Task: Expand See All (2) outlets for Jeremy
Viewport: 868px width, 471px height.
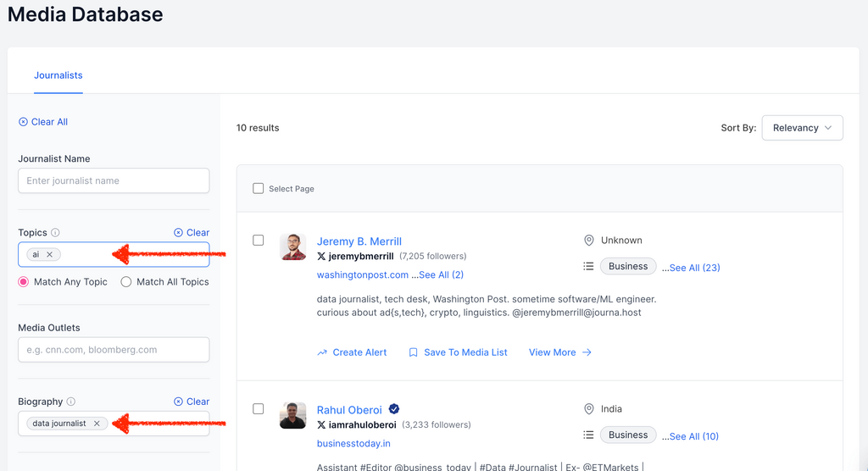Action: coord(437,275)
